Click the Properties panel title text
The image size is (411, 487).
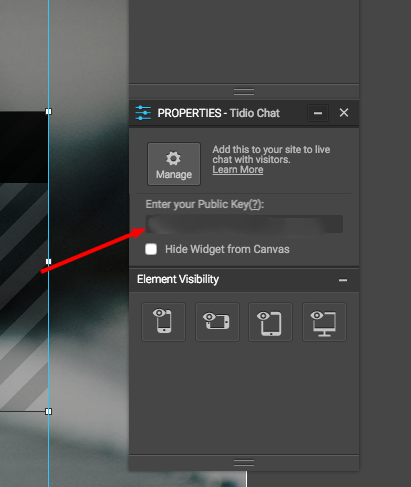218,113
